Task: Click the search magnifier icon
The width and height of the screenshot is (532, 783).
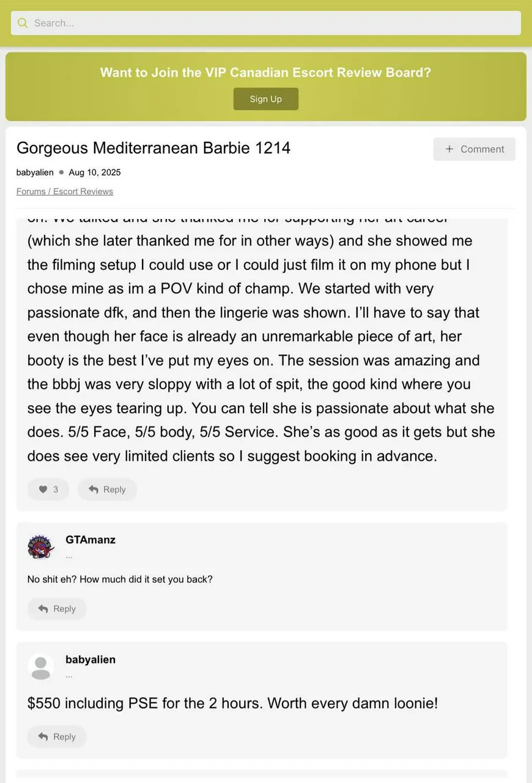Action: (x=23, y=23)
